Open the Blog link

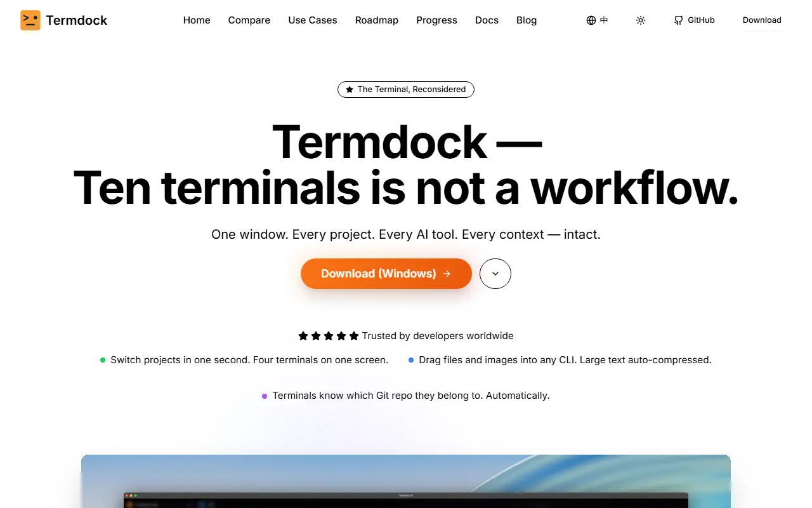point(527,20)
